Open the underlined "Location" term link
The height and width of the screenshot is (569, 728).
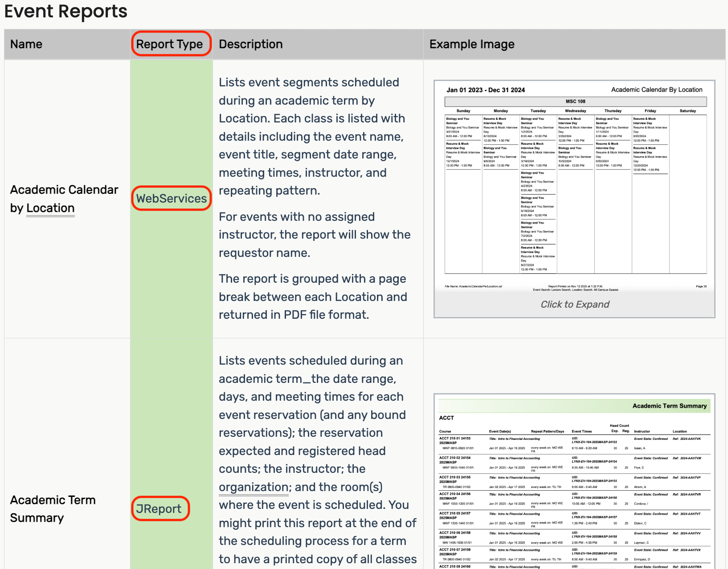50,207
